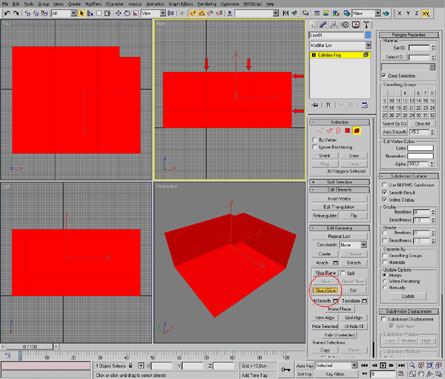Click the Undo arrow in the main toolbar
Viewport: 445px width, 379px height.
click(x=7, y=13)
